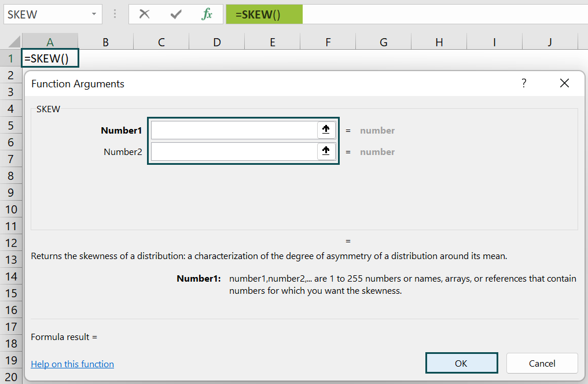588x384 pixels.
Task: Select column G header
Action: point(383,42)
